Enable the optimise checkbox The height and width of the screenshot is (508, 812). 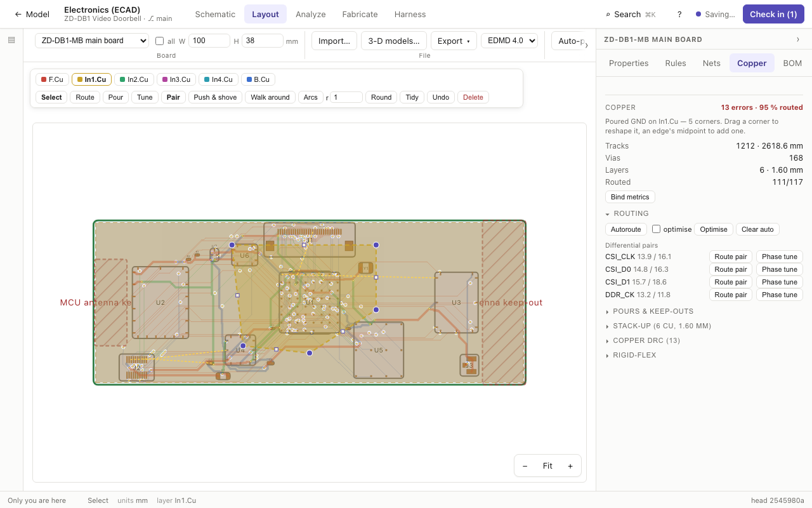(x=657, y=229)
